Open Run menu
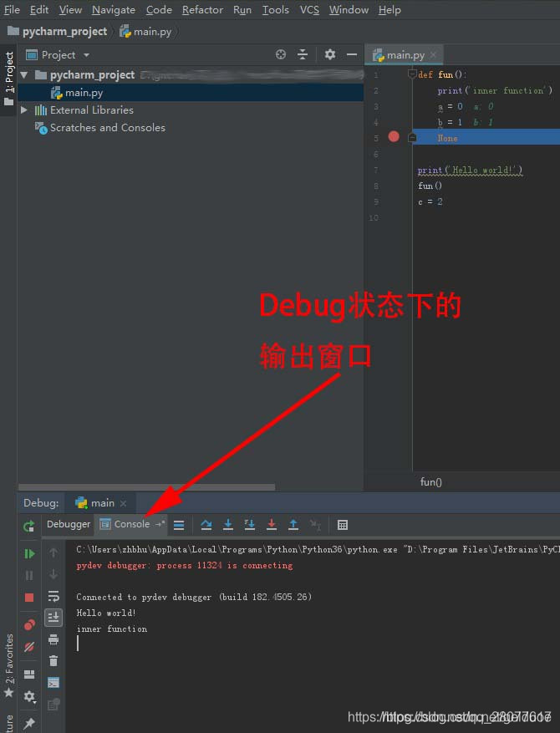Viewport: 560px width, 733px height. pos(242,10)
